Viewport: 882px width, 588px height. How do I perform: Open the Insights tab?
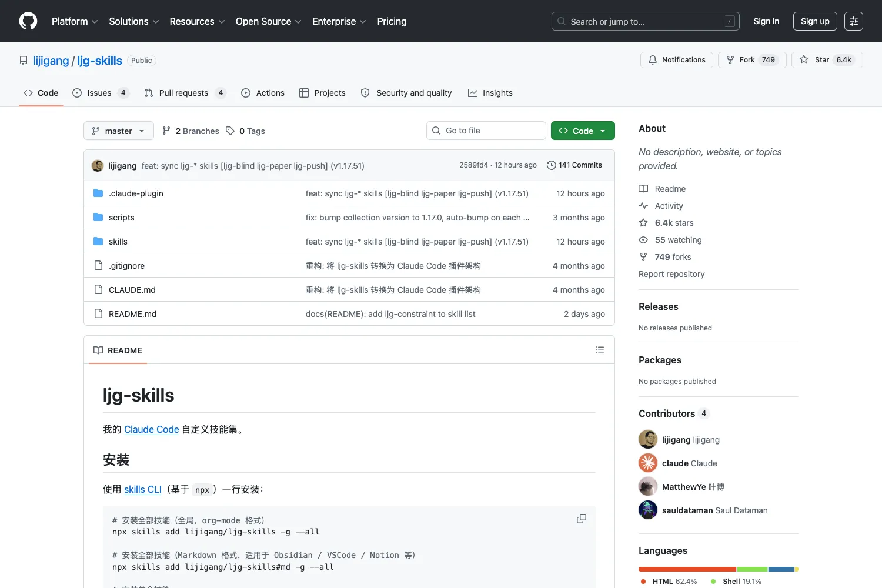pyautogui.click(x=490, y=93)
